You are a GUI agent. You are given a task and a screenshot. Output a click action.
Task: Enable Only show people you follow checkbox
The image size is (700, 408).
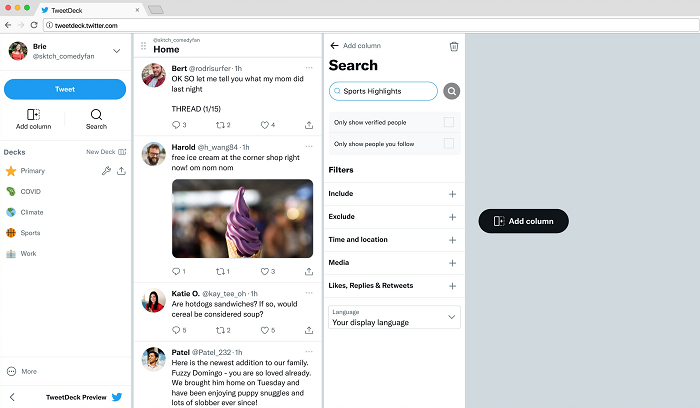449,143
